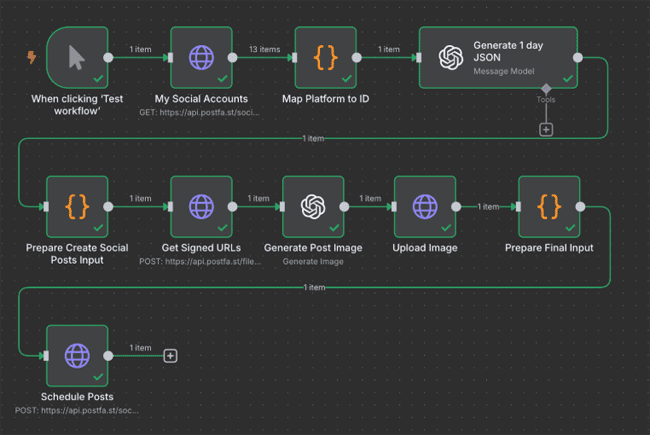Click the 'Generate 1 day JSON' title text

pyautogui.click(x=508, y=51)
